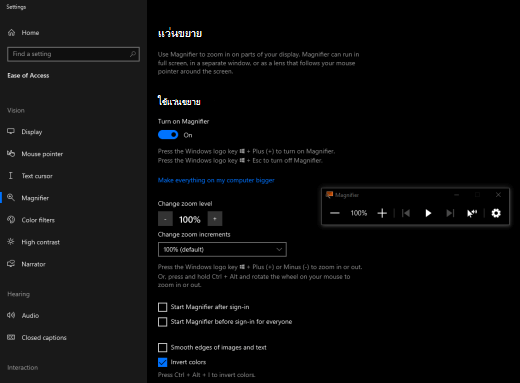Open the zoom increments dropdown
The width and height of the screenshot is (520, 383).
click(x=222, y=249)
